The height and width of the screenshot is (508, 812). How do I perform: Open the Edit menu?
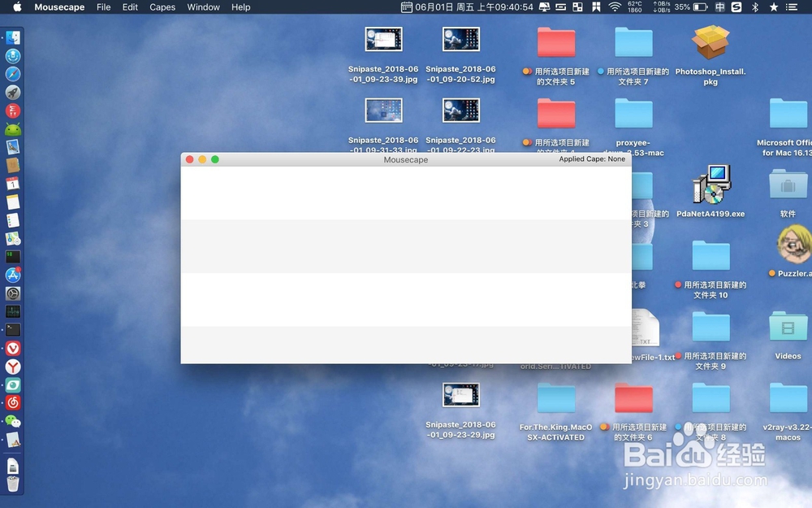130,7
